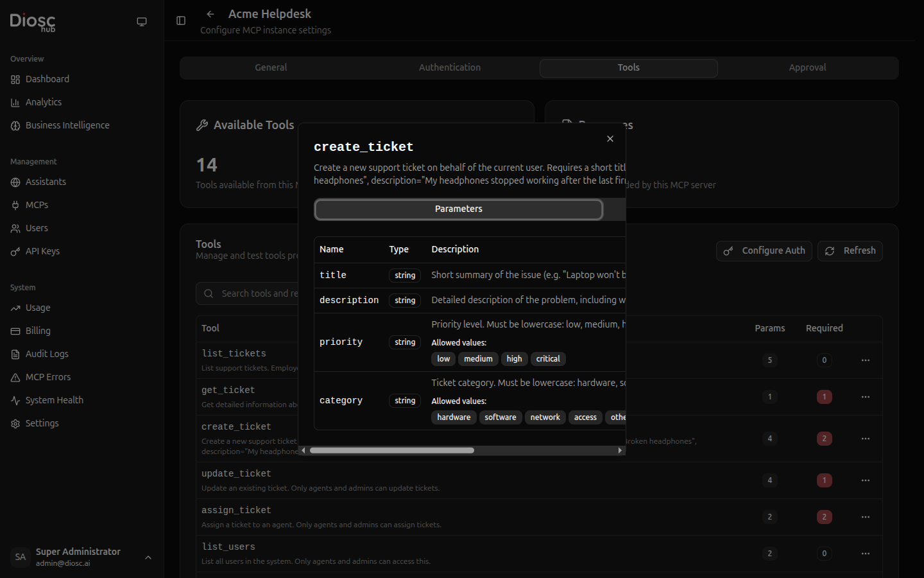Check System Health status
Screen dimensions: 924x578
[x=54, y=399]
